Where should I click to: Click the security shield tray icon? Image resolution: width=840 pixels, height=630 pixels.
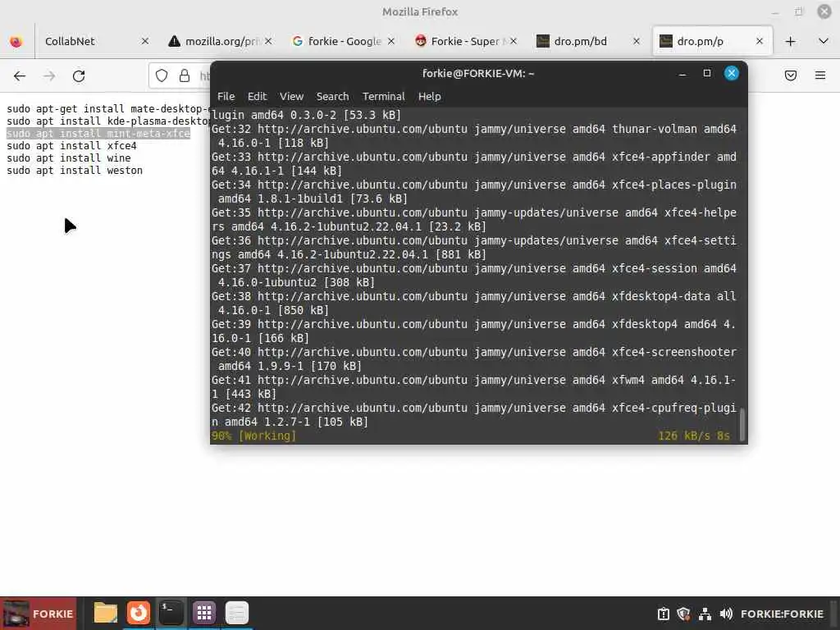pyautogui.click(x=683, y=614)
